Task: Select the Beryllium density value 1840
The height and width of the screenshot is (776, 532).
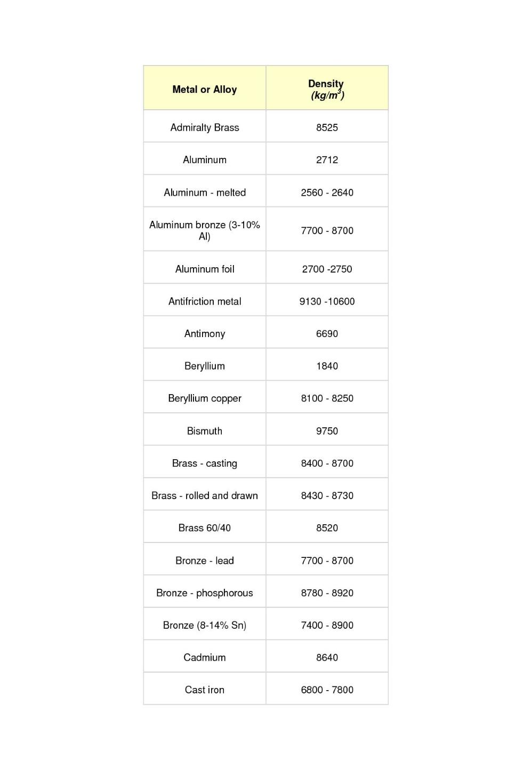Action: pos(327,366)
